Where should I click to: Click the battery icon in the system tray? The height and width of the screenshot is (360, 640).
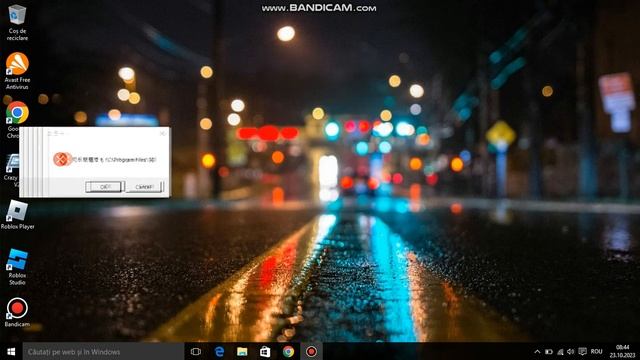coord(549,351)
